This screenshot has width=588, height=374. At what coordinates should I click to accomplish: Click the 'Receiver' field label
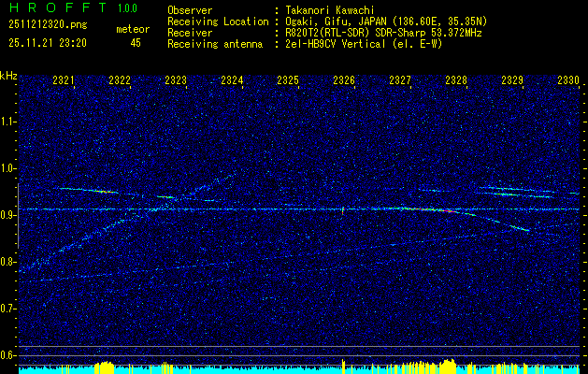(190, 33)
